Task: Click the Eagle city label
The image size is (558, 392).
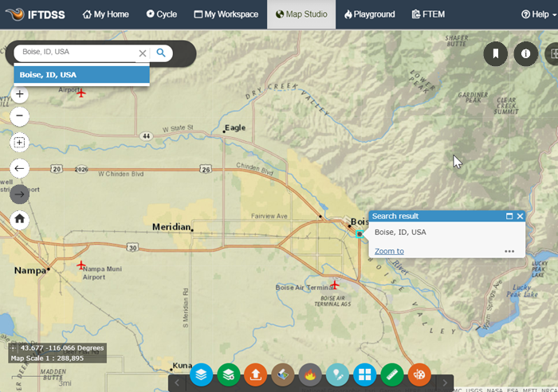Action: 235,127
